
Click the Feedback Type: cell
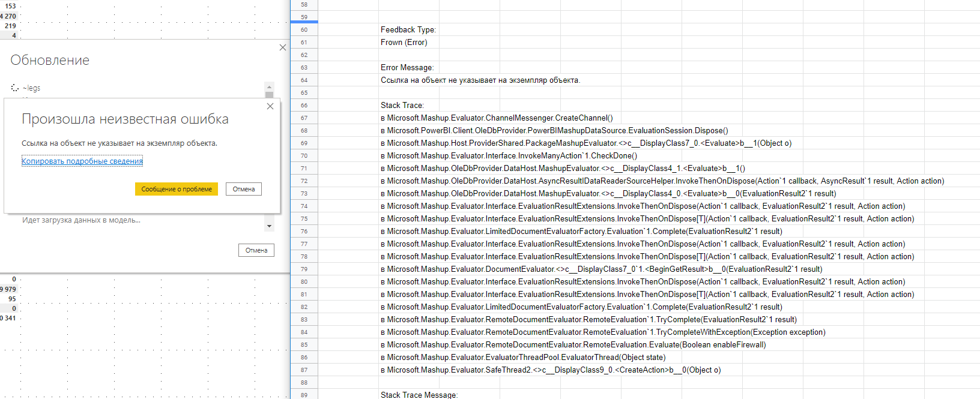pos(408,29)
